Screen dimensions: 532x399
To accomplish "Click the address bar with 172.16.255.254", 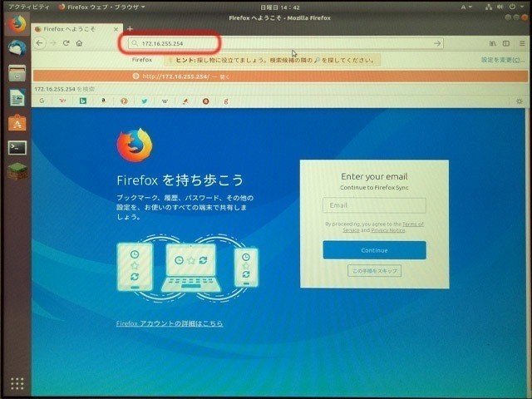I will [286, 43].
